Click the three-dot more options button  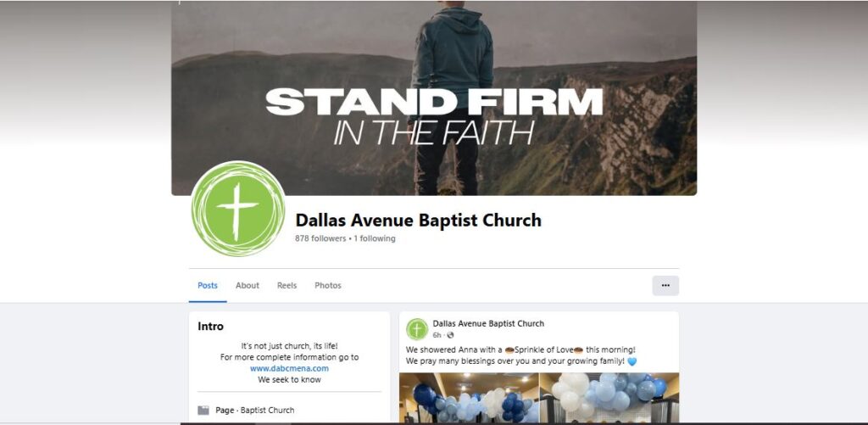[x=665, y=285]
